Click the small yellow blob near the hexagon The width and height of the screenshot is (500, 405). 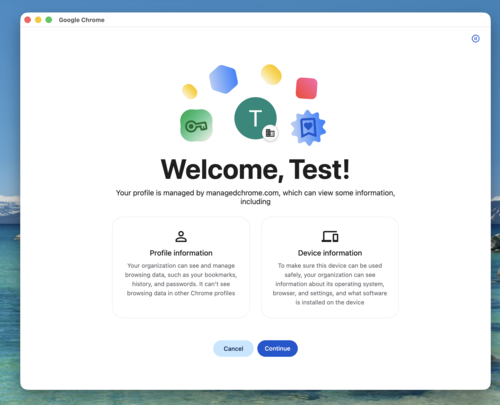click(x=190, y=91)
